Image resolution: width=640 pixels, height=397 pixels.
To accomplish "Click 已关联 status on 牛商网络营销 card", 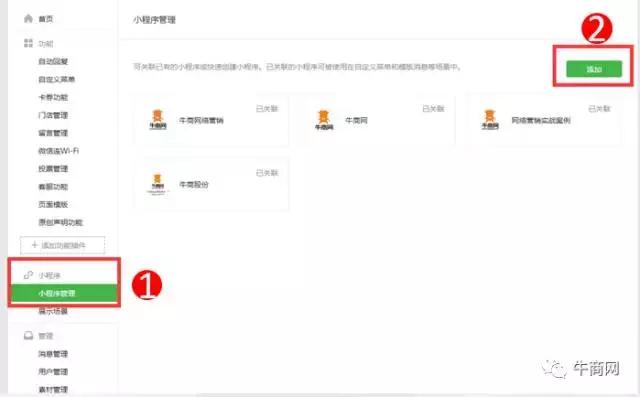I will [267, 109].
